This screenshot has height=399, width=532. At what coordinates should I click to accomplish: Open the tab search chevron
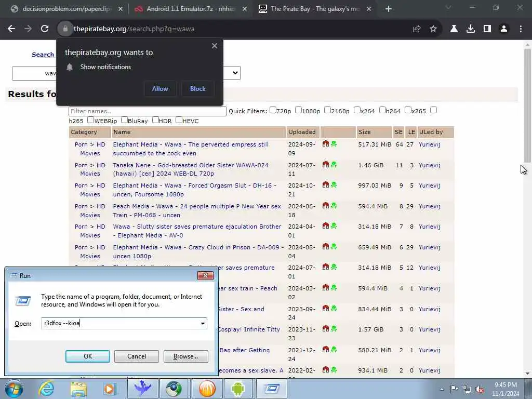click(x=448, y=7)
